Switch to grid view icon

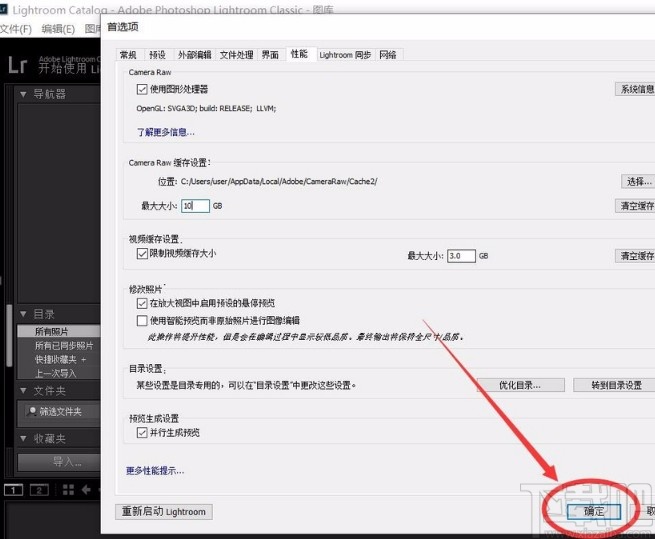68,490
